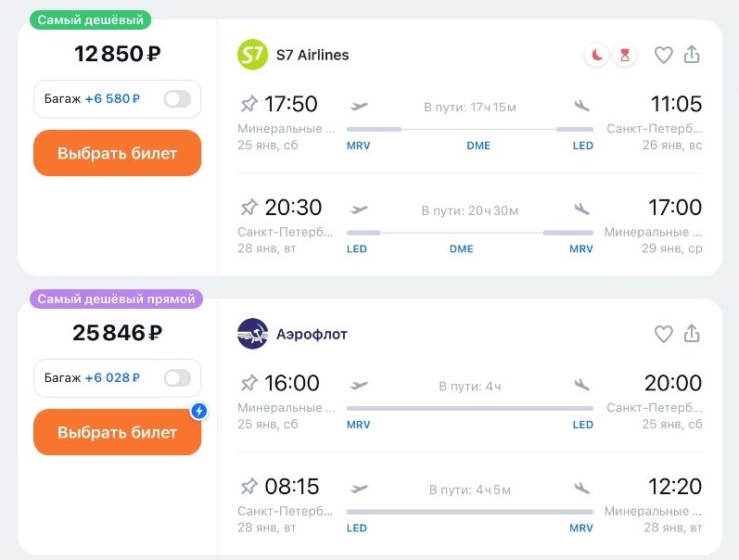Click the lightning bolt badge on Aeroflot button
Viewport: 739px width, 560px height.
click(197, 411)
